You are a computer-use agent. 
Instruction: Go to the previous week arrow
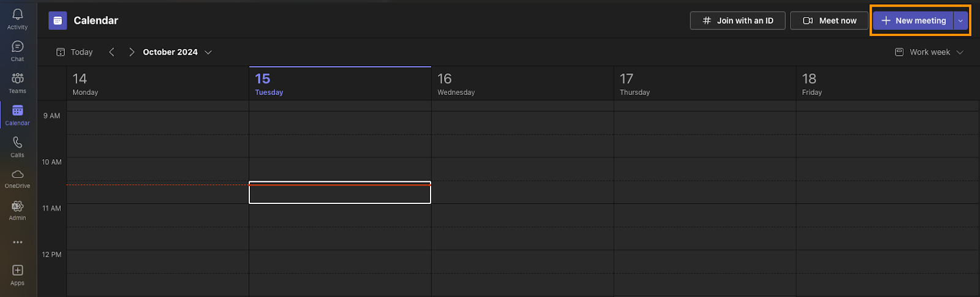click(x=111, y=52)
